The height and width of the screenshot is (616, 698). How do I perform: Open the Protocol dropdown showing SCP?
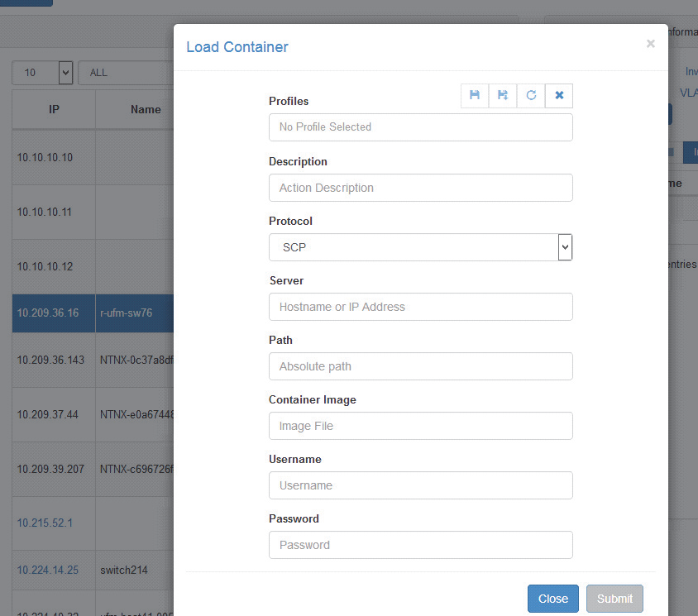pos(420,247)
